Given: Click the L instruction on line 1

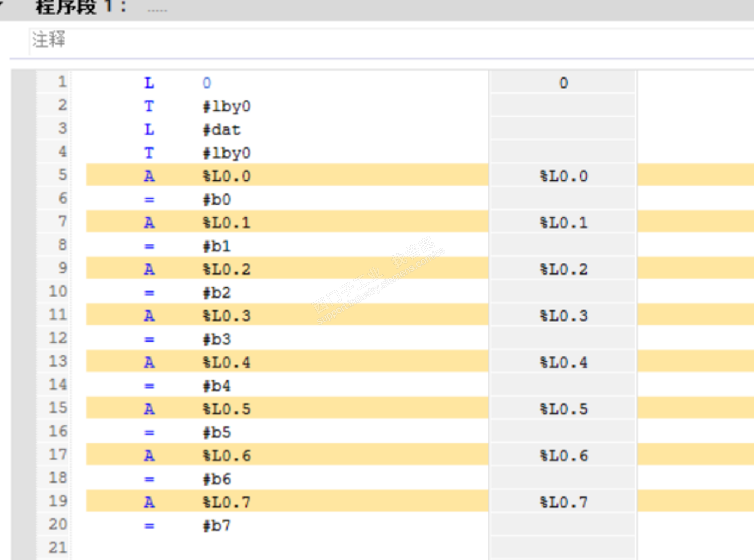Looking at the screenshot, I should (x=149, y=83).
